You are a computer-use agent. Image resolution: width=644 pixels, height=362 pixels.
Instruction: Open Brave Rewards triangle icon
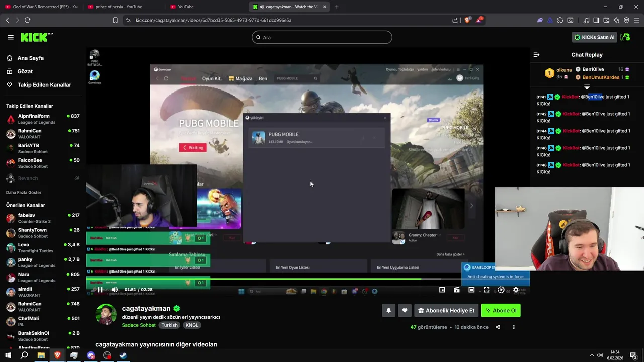coord(479,20)
